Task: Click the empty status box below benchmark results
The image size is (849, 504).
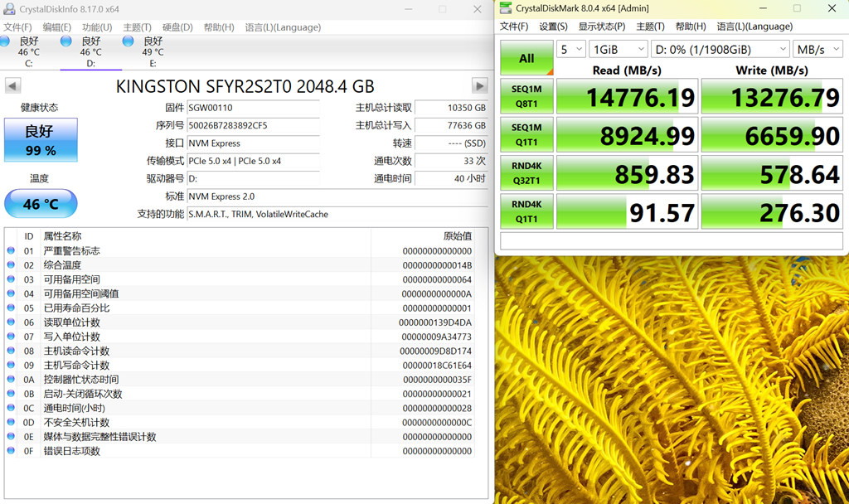Action: click(672, 241)
